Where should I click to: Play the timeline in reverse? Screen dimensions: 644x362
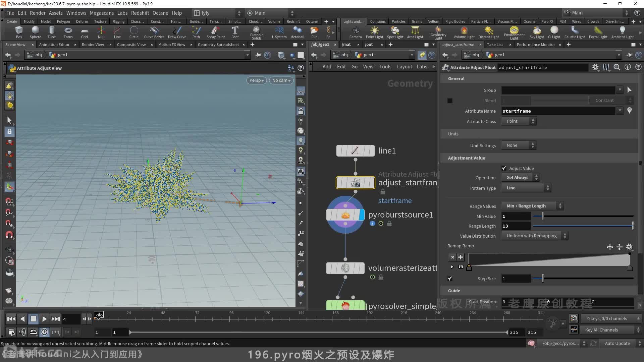click(x=22, y=319)
